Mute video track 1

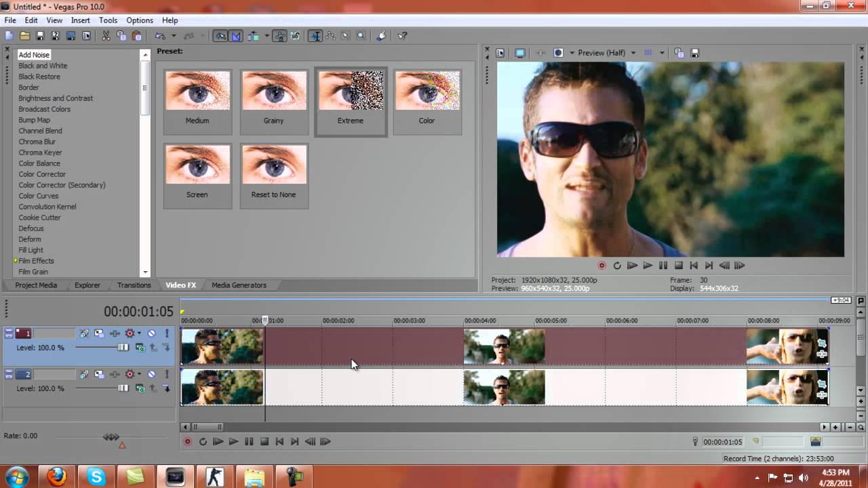(151, 333)
